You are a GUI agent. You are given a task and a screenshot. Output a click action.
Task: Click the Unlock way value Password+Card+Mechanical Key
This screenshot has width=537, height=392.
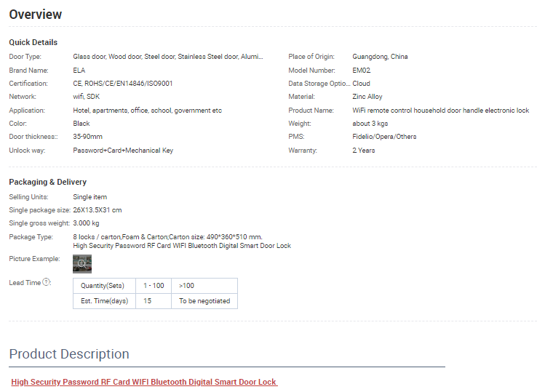(123, 151)
